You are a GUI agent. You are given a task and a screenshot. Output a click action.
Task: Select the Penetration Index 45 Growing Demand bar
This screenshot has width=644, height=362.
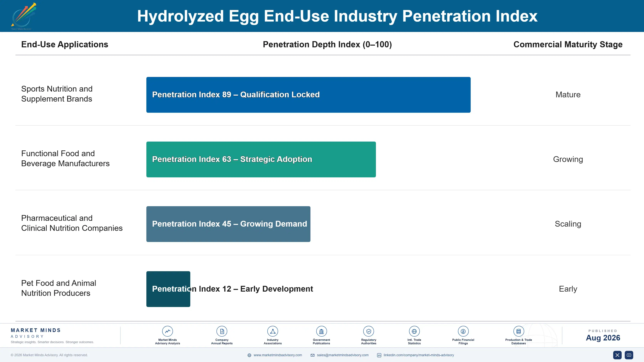(x=228, y=224)
